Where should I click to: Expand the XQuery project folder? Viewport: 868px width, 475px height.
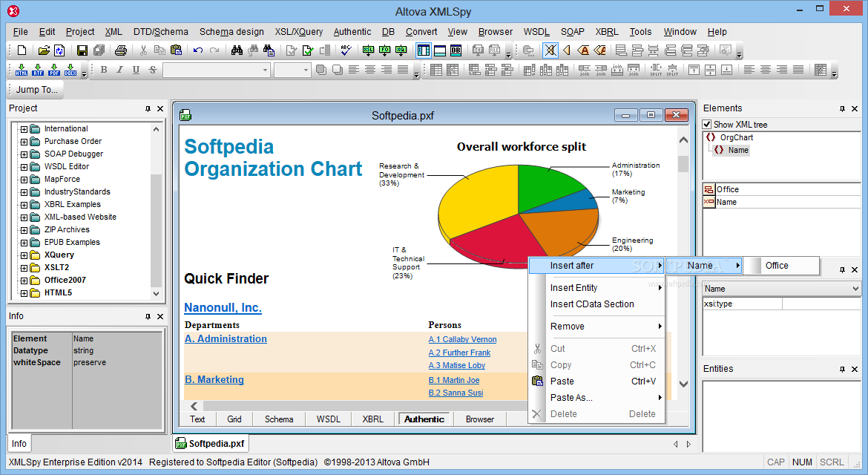(x=24, y=255)
